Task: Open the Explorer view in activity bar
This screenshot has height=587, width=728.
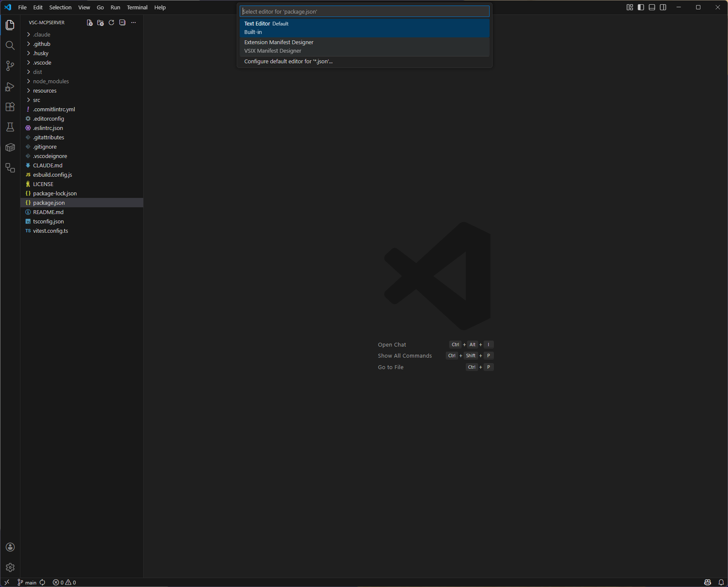Action: click(x=10, y=25)
